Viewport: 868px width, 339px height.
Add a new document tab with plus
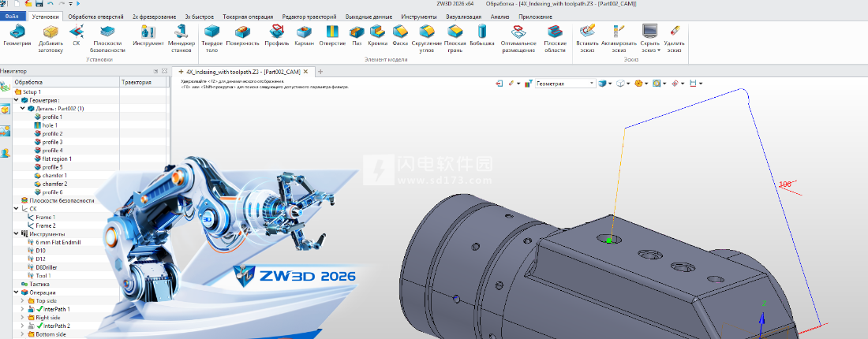(320, 72)
